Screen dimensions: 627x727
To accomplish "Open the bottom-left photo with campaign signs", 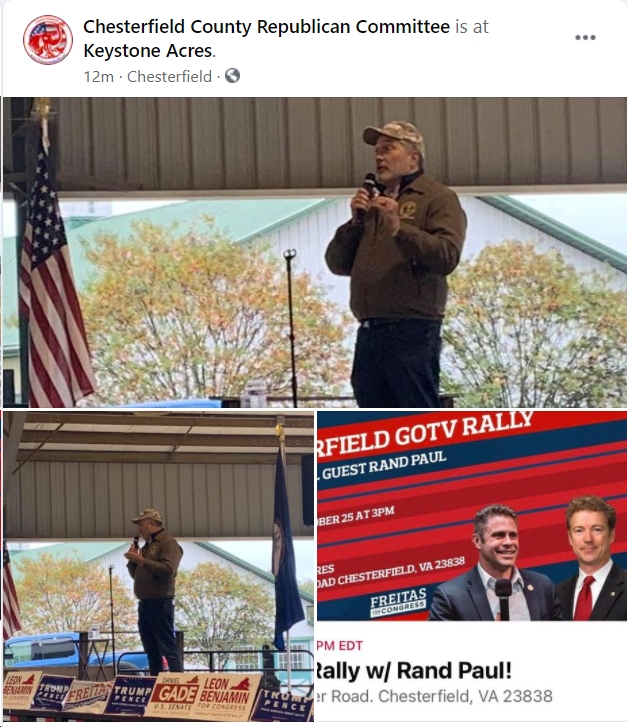I will pos(159,566).
